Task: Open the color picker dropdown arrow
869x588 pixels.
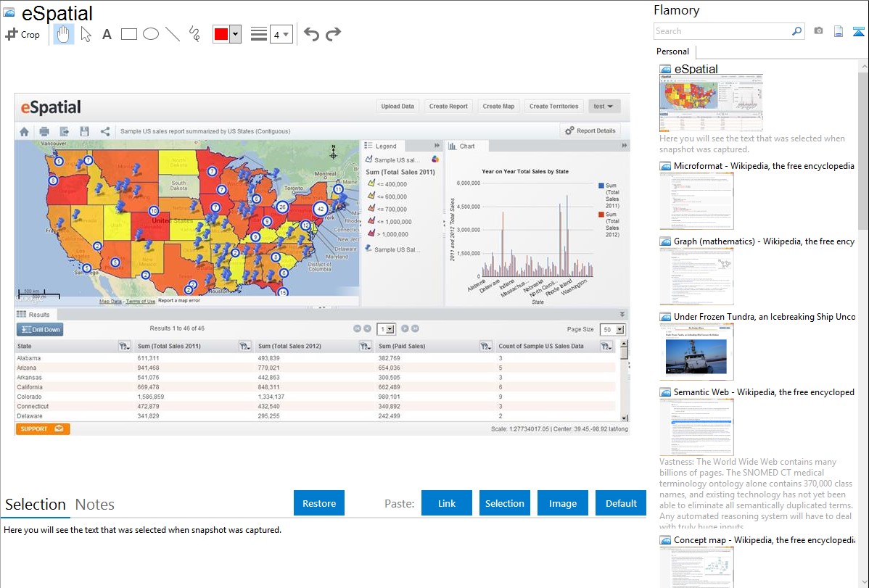Action: pyautogui.click(x=235, y=34)
